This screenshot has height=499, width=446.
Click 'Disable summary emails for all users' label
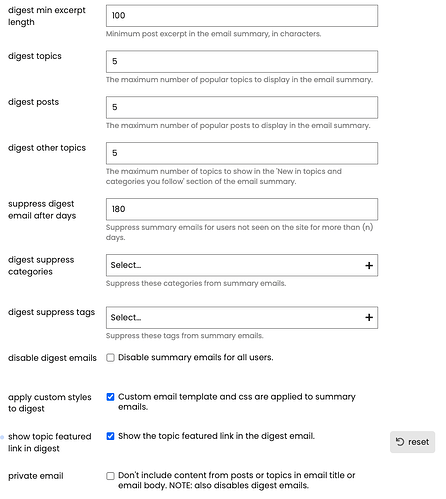pyautogui.click(x=196, y=357)
